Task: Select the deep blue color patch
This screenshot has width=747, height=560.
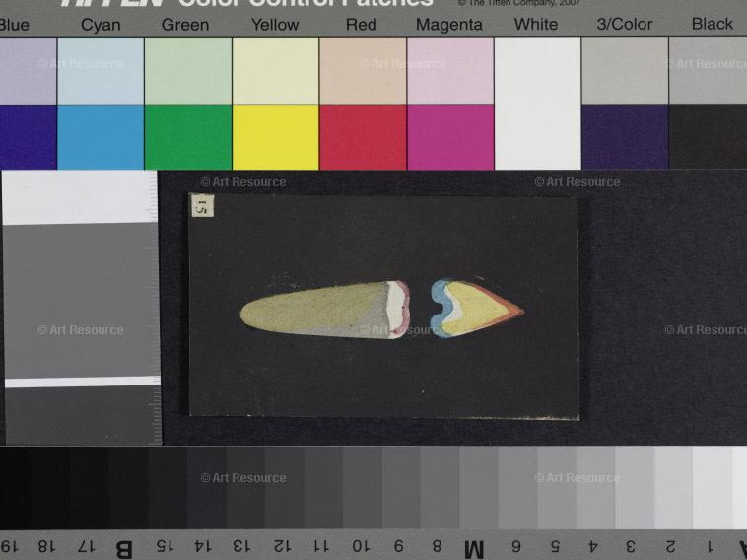Action: pyautogui.click(x=29, y=137)
